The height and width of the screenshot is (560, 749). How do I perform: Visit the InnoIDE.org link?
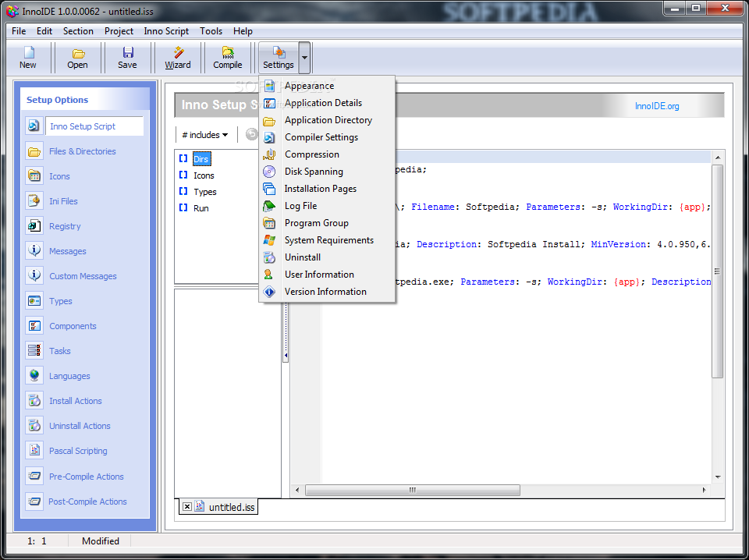pos(657,106)
